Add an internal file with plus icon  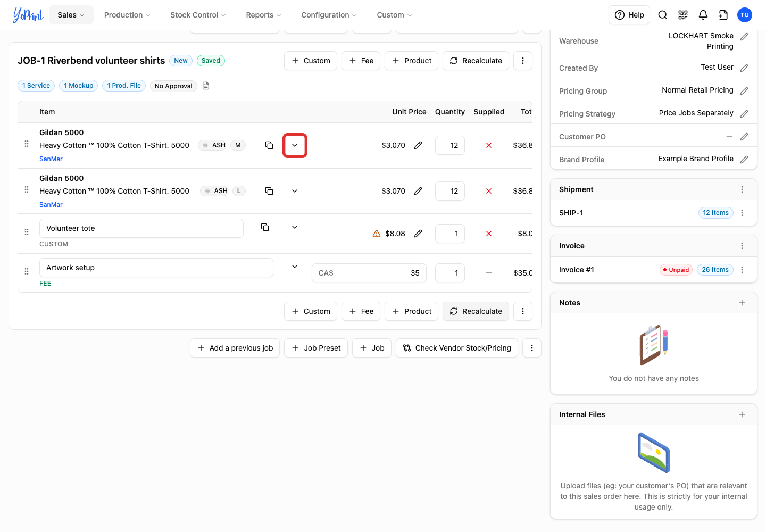[x=742, y=414]
